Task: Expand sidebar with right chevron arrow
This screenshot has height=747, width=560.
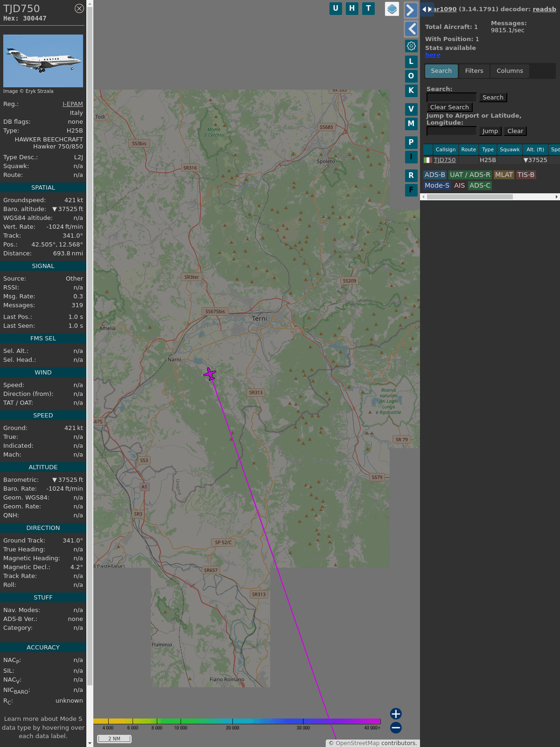Action: pos(411,10)
